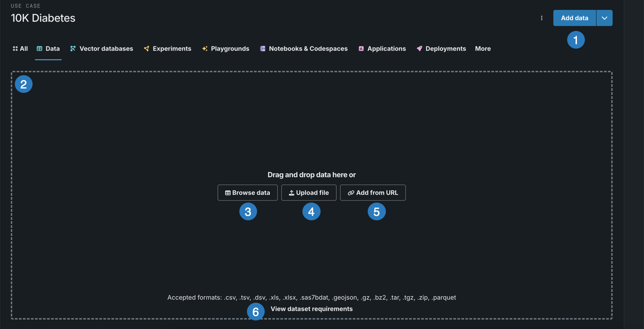Click the Notebooks & Codespaces notebook icon
This screenshot has width=644, height=329.
coord(263,49)
